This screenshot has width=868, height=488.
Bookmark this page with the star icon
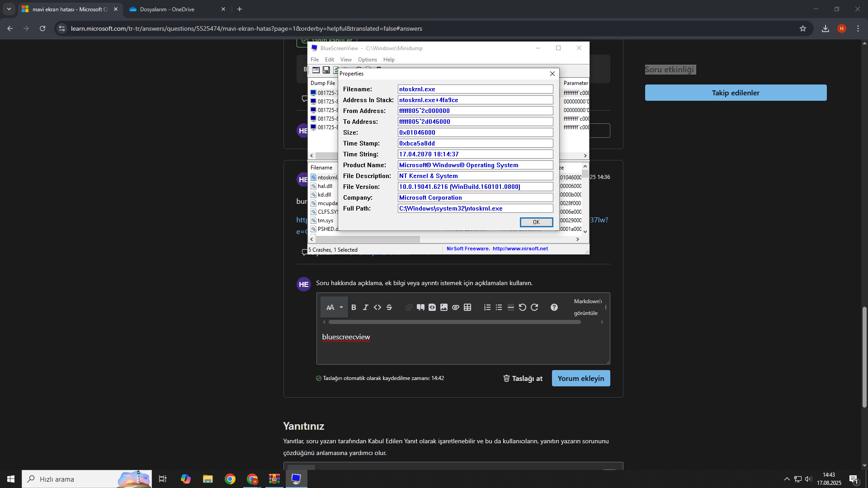pos(803,28)
